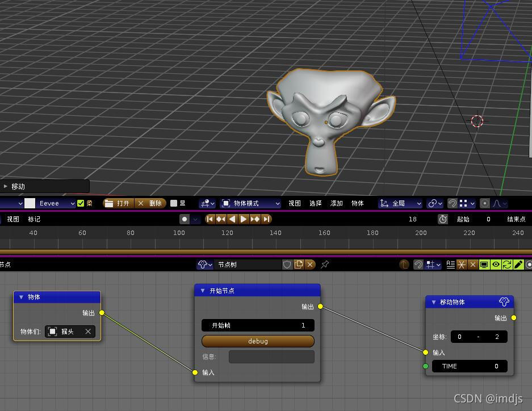The image size is (532, 411).
Task: Collapse the 移动物体 node
Action: 434,302
